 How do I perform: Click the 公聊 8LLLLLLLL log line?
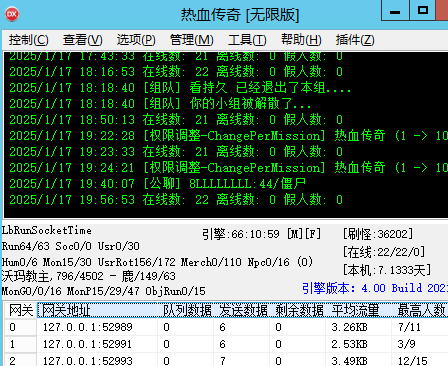(x=157, y=184)
